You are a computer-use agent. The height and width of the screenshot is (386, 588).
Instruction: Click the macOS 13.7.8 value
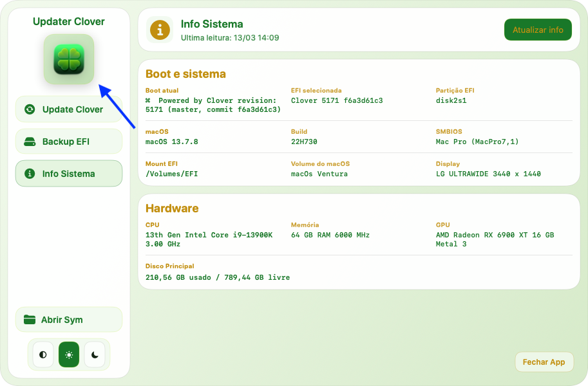tap(172, 142)
